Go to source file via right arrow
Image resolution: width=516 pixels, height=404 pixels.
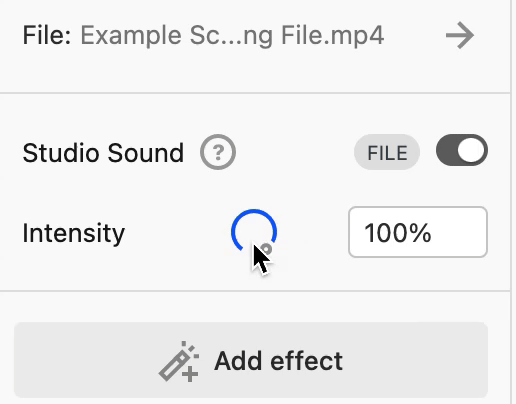460,35
